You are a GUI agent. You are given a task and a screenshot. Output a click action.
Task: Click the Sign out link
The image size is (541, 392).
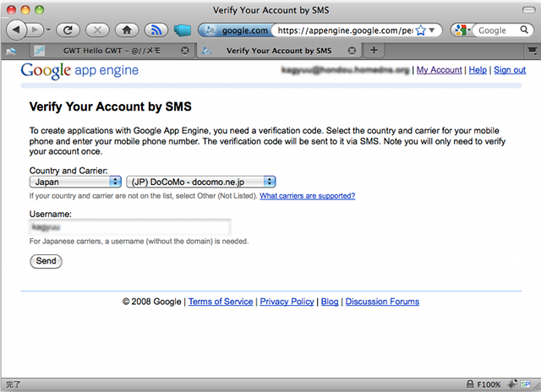(509, 70)
